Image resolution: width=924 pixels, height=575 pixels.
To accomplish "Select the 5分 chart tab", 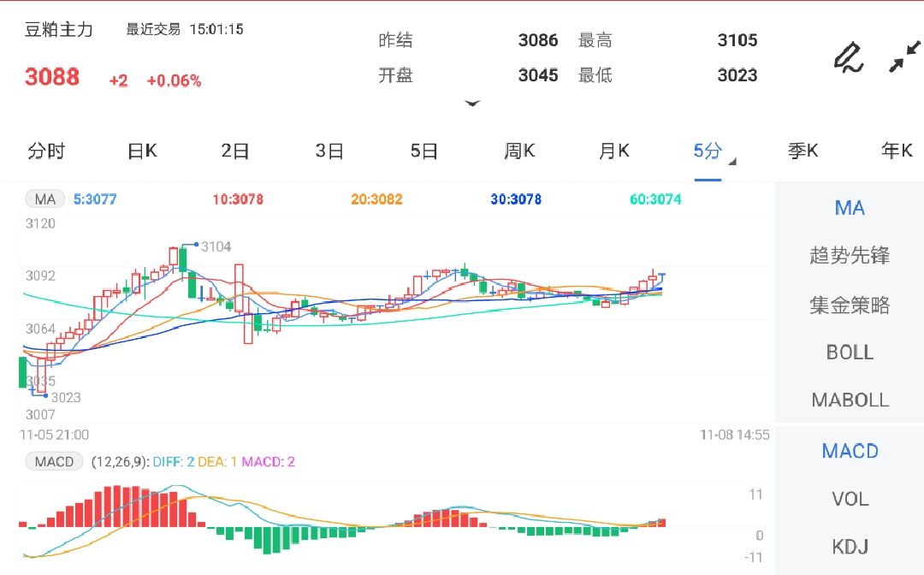I will (x=708, y=151).
